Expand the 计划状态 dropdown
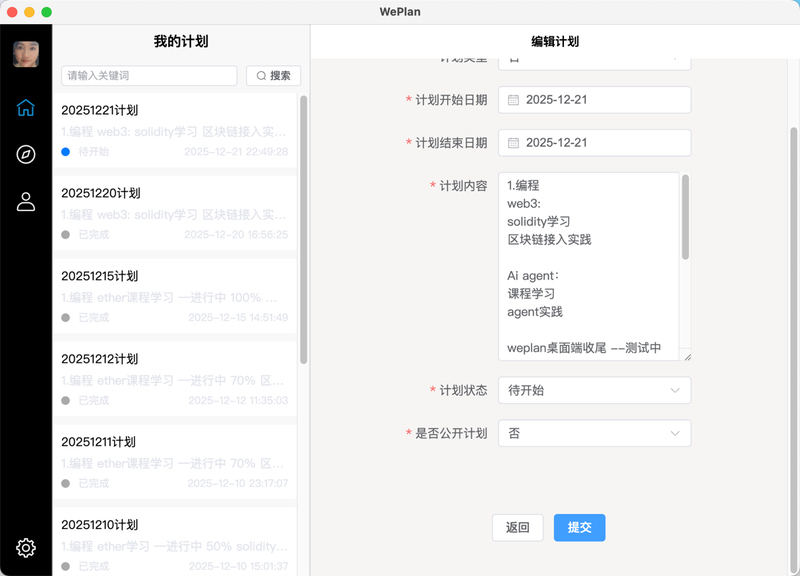 (594, 390)
